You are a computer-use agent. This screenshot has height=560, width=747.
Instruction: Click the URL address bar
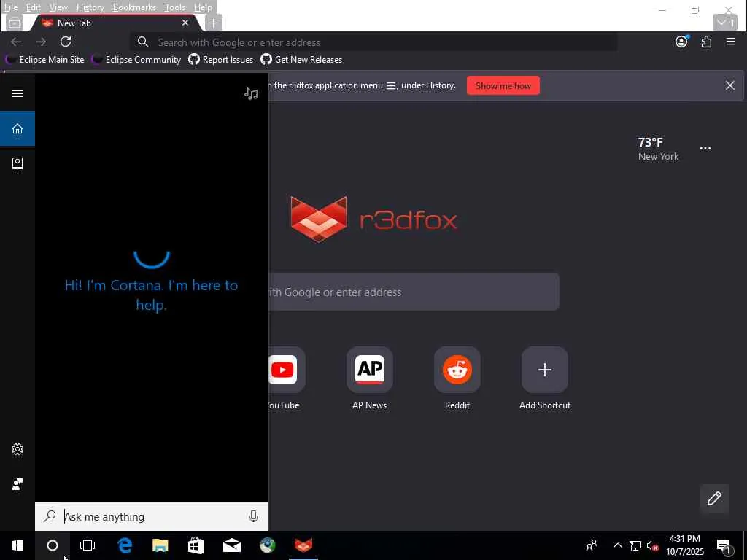pos(373,42)
